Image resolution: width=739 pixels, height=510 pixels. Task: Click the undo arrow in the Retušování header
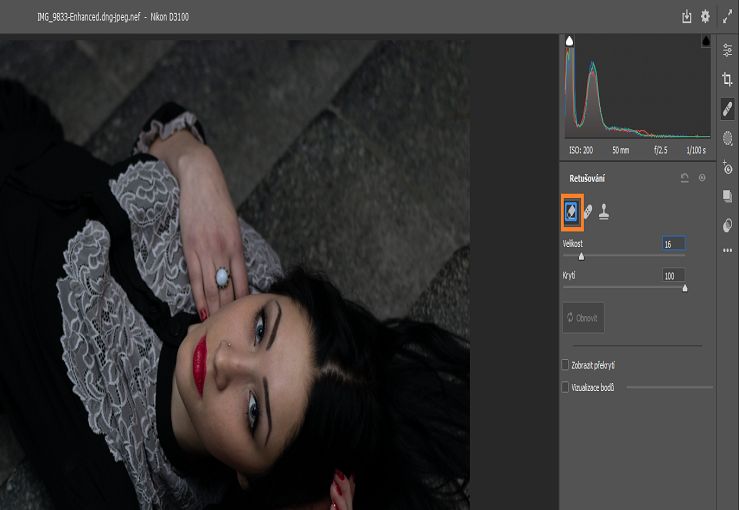tap(684, 178)
